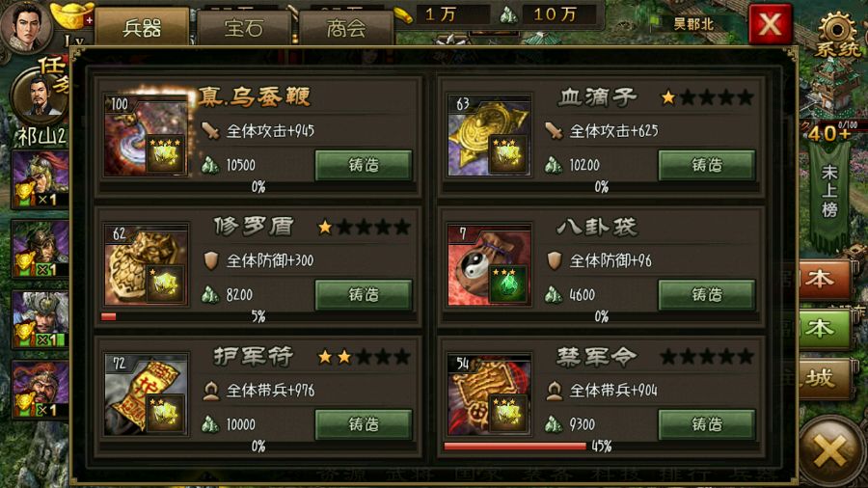Switch to the 商会 tab
Screen dimensions: 868x488
[346, 28]
